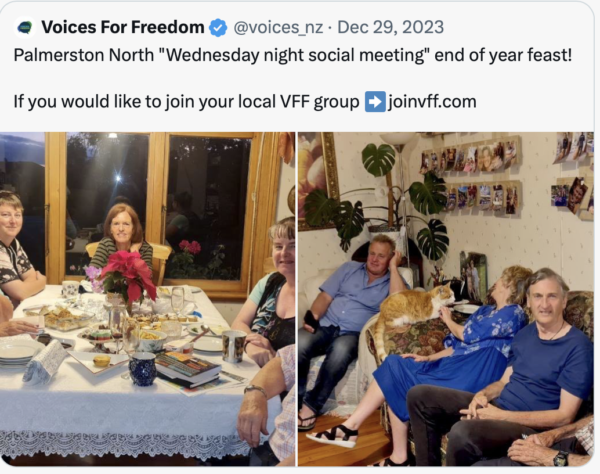This screenshot has height=474, width=600.
Task: Open the right living room photo
Action: click(x=445, y=298)
